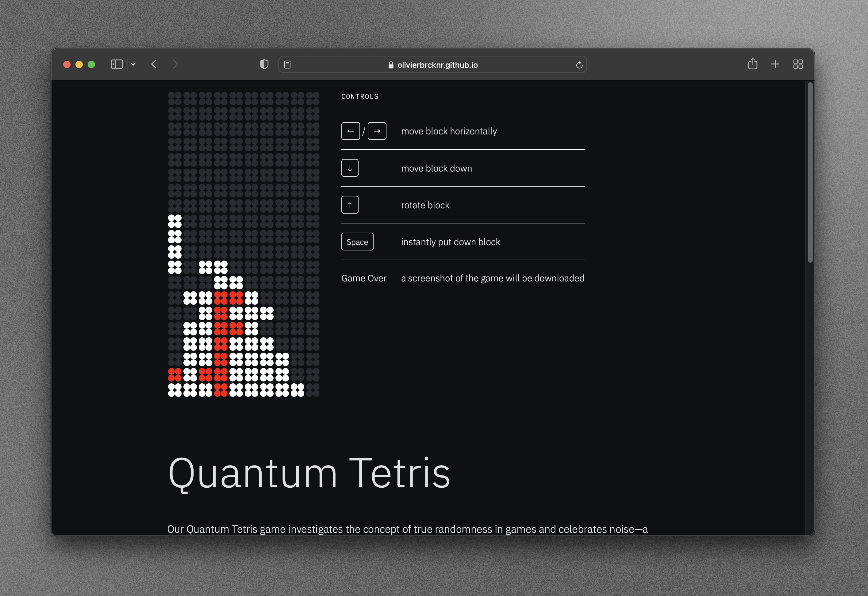Image resolution: width=868 pixels, height=596 pixels.
Task: Click the 'Our Quantum Tetris game investigates' paragraph
Action: point(408,529)
